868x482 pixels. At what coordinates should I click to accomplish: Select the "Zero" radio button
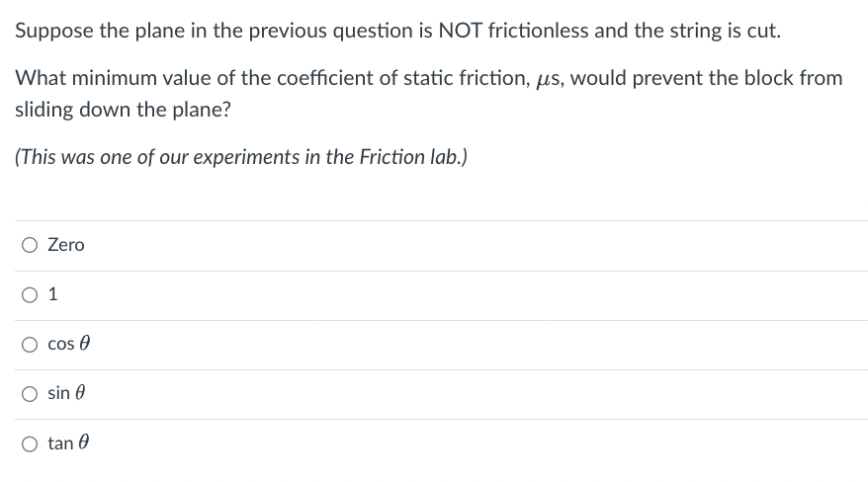pyautogui.click(x=30, y=245)
